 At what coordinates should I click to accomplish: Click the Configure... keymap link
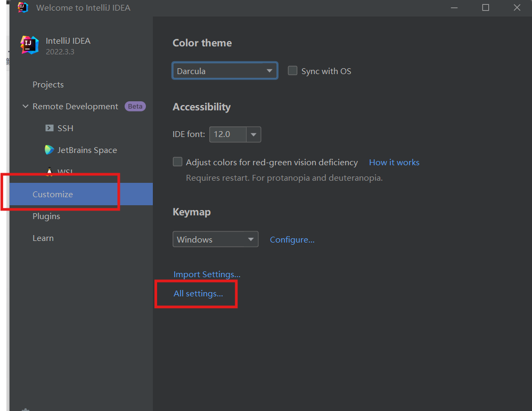pyautogui.click(x=292, y=239)
